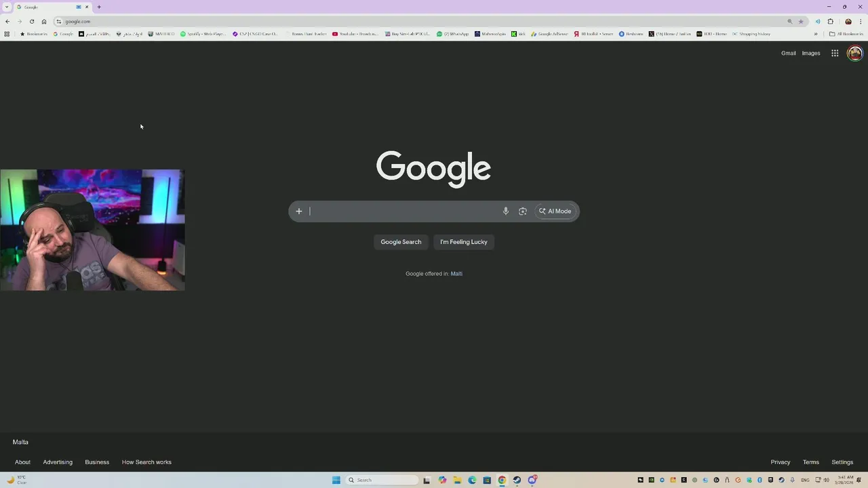Go back with the browser back arrow
This screenshot has width=868, height=488.
(7, 21)
